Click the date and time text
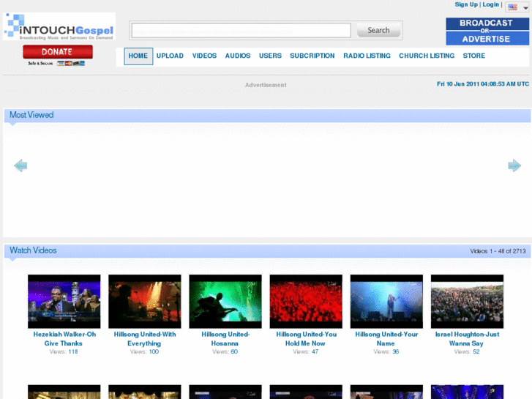This screenshot has height=399, width=532. pos(483,84)
